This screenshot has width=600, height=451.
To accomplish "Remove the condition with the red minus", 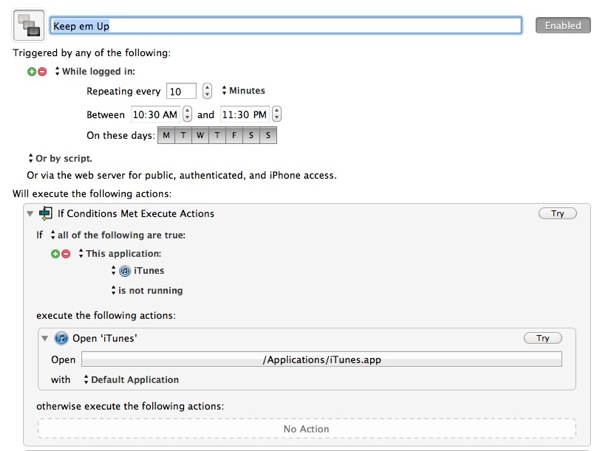I will click(66, 254).
